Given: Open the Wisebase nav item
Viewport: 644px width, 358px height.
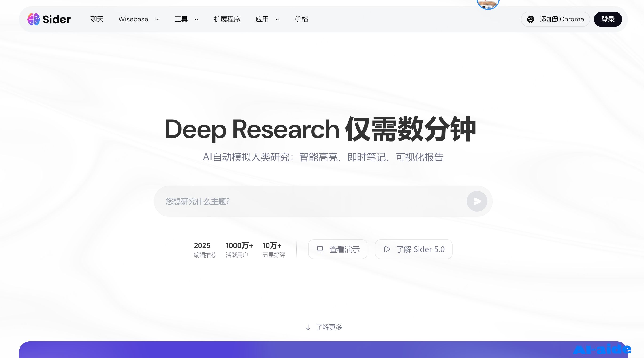Looking at the screenshot, I should point(133,19).
